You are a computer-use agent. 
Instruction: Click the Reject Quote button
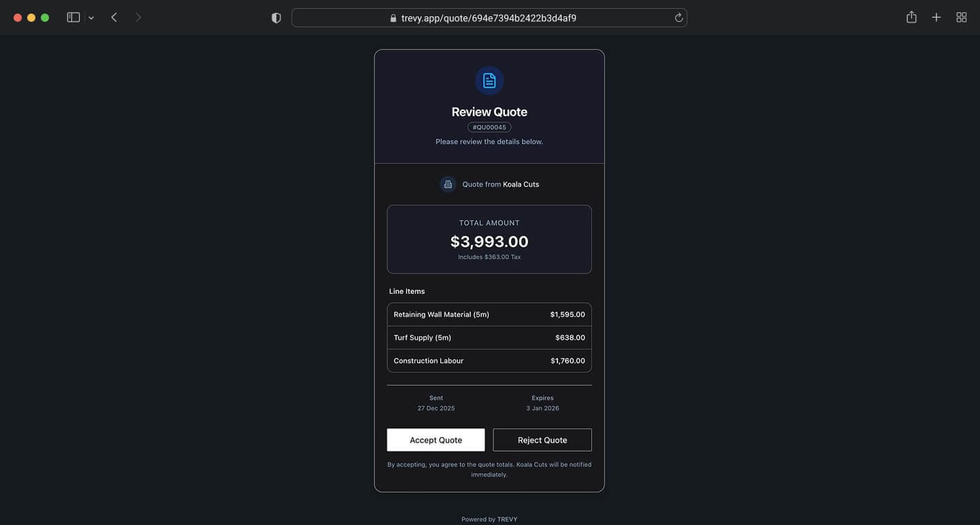point(542,440)
